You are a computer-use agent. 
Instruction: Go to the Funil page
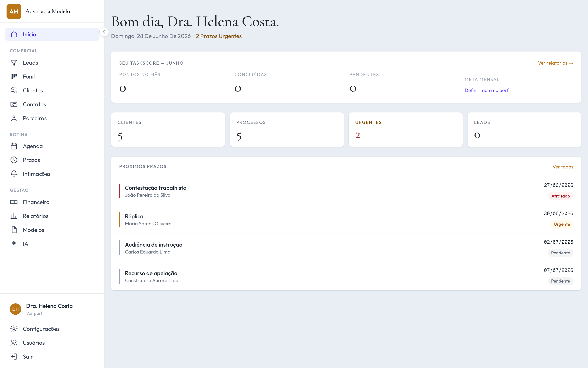(x=52, y=77)
